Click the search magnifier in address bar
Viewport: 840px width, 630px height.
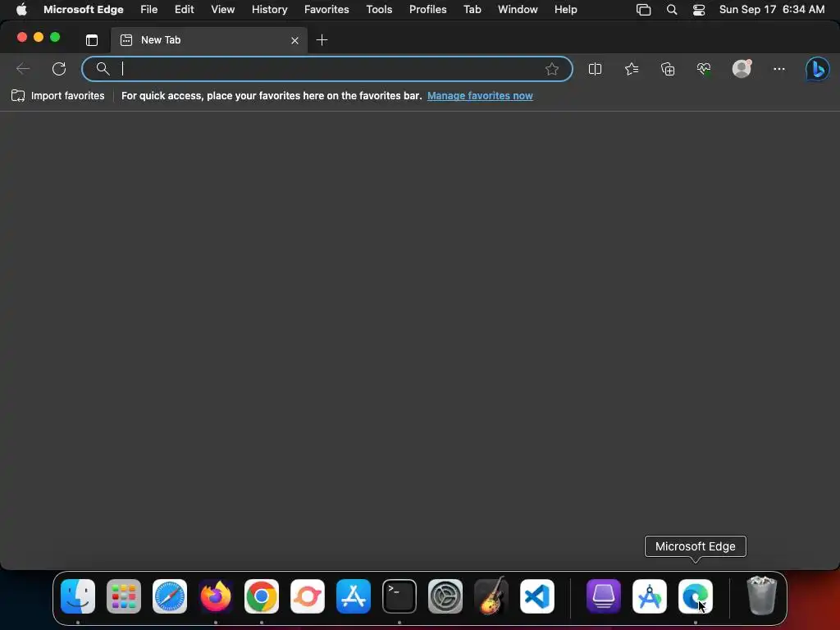click(x=103, y=69)
